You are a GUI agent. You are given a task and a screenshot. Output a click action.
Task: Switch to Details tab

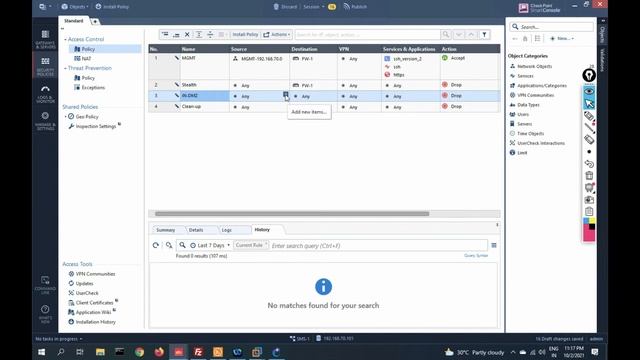coord(196,230)
